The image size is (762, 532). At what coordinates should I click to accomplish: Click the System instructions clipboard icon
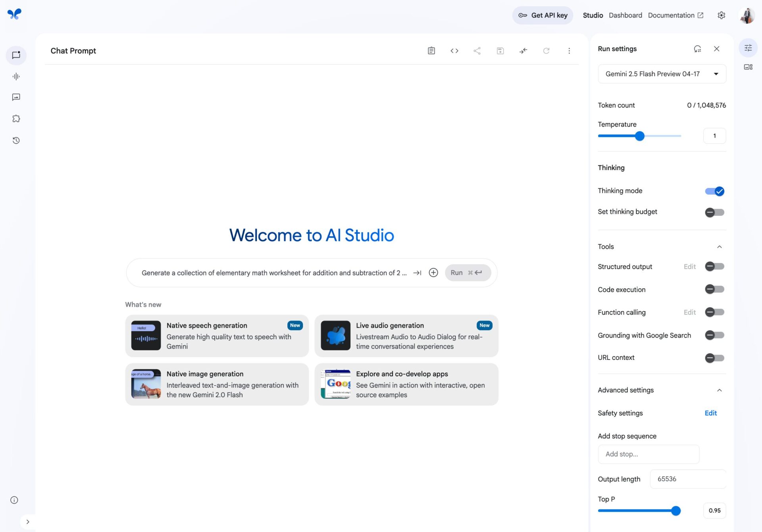coord(431,51)
